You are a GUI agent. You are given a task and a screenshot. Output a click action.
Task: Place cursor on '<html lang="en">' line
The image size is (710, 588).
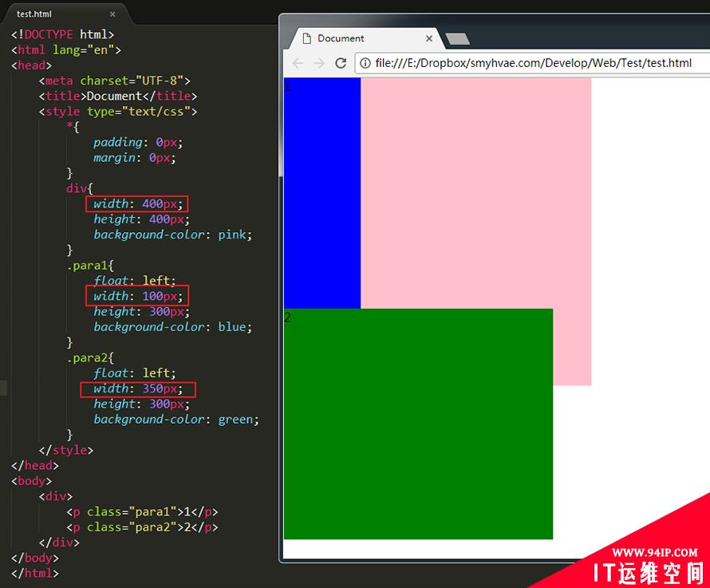click(x=66, y=49)
